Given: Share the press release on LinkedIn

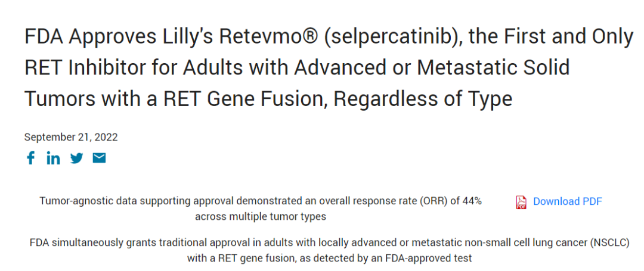Looking at the screenshot, I should [53, 158].
